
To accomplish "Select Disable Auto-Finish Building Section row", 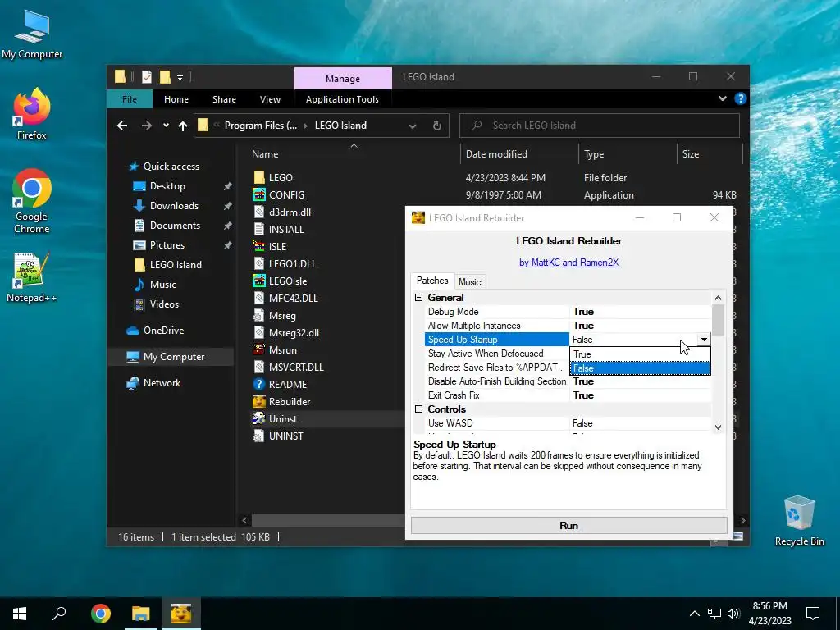I will [x=568, y=381].
